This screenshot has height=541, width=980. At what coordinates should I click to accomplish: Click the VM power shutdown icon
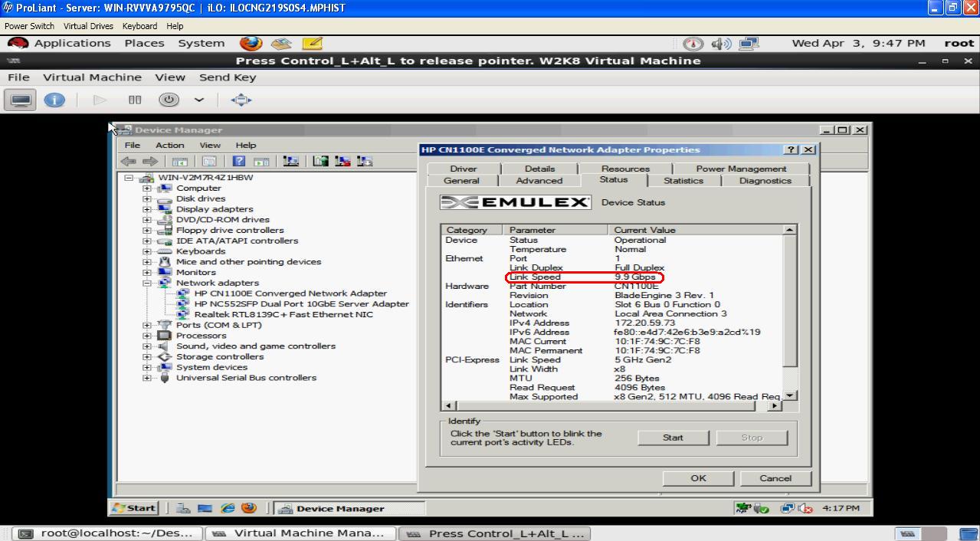coord(169,100)
